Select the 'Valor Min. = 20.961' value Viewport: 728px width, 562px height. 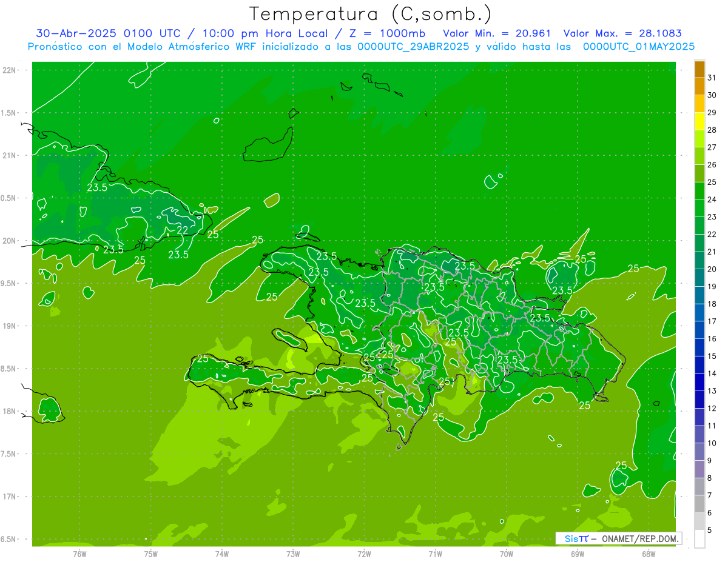[x=497, y=33]
